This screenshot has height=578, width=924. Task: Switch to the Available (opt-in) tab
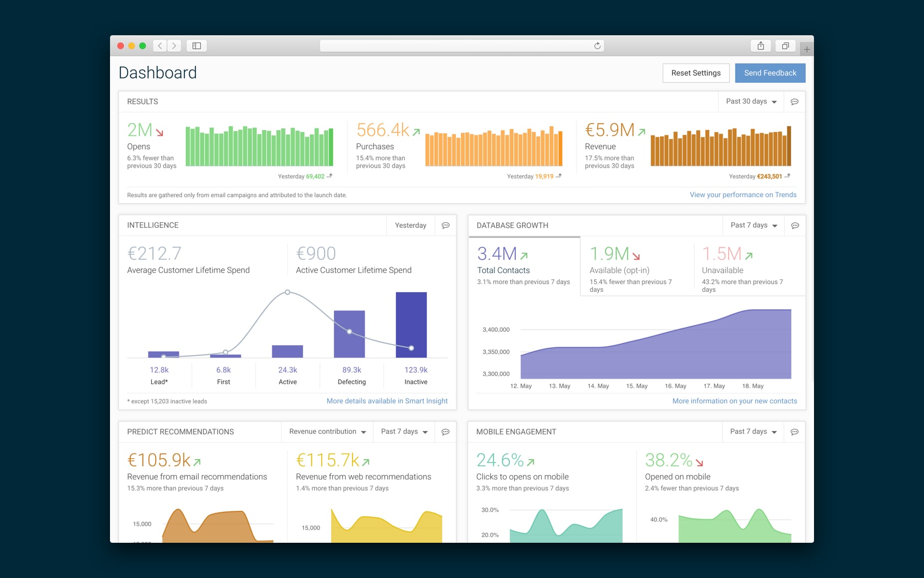click(x=636, y=268)
